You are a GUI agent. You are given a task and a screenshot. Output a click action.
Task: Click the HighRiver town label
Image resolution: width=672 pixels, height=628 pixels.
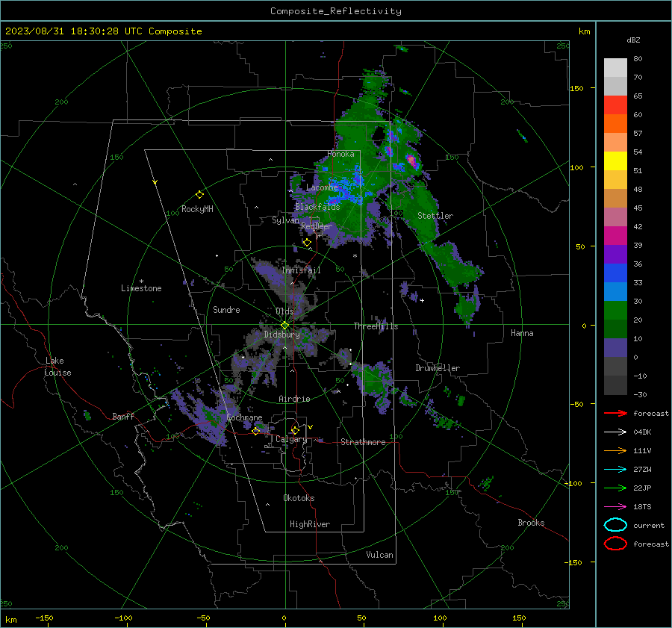(x=310, y=524)
